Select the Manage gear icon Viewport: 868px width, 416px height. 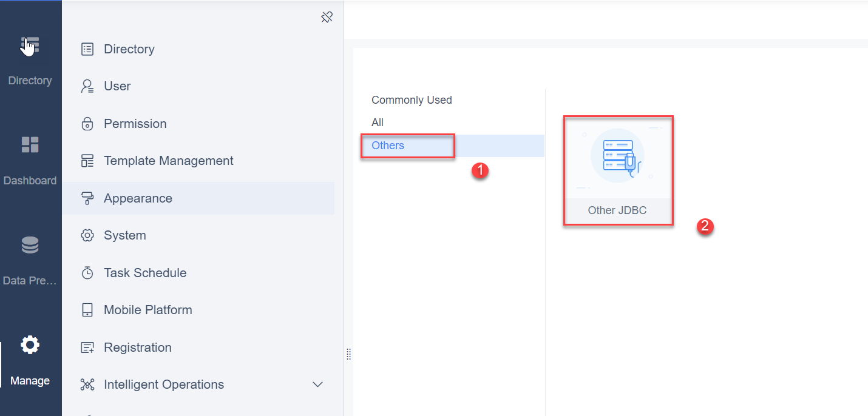30,344
